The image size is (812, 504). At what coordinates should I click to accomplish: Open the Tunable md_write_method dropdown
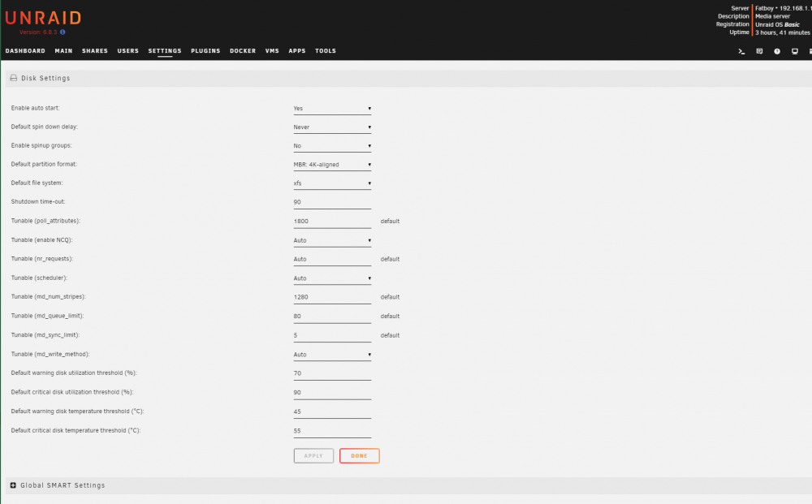click(332, 355)
